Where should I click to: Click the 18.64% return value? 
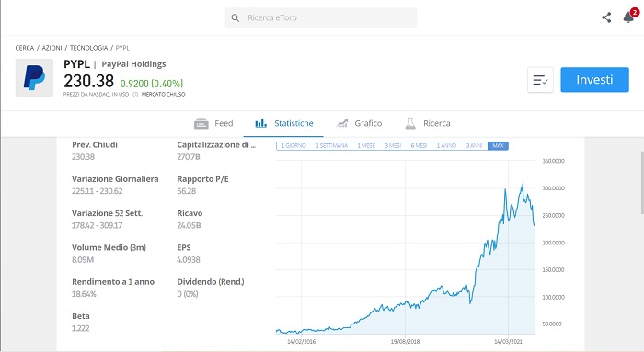[x=84, y=294]
